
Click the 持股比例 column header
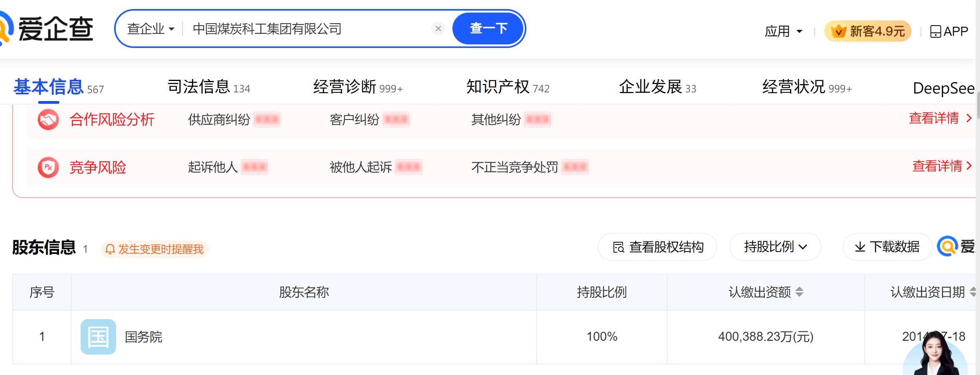pos(602,292)
